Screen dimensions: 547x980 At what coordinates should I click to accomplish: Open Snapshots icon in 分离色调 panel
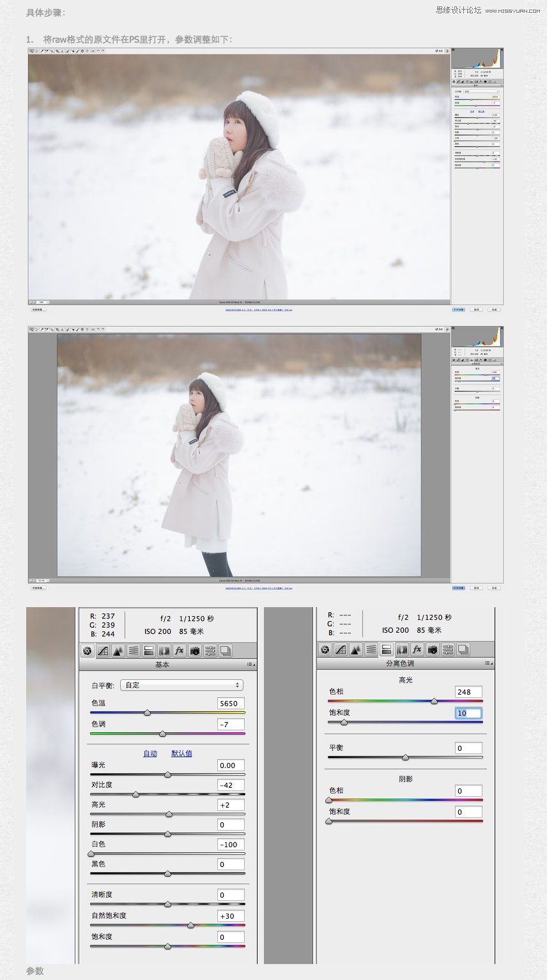pos(463,649)
